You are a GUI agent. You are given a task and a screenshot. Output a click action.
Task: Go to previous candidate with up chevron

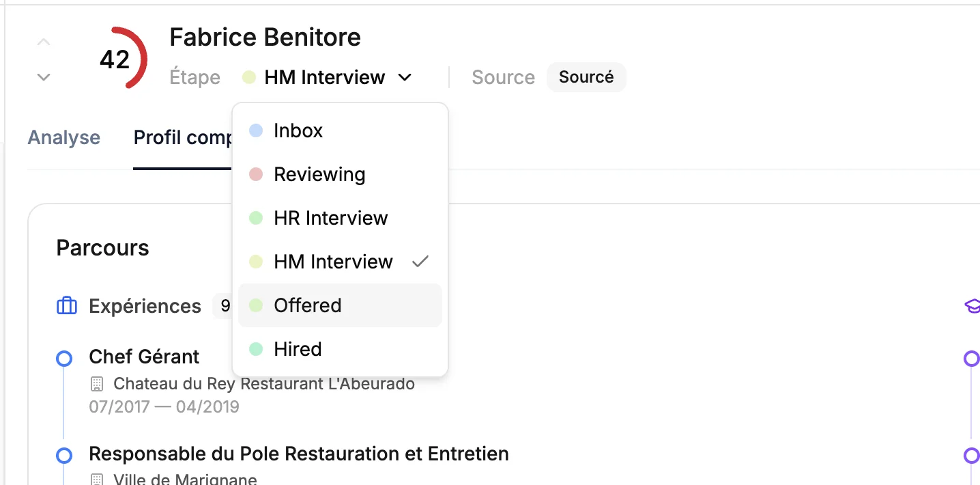[44, 42]
